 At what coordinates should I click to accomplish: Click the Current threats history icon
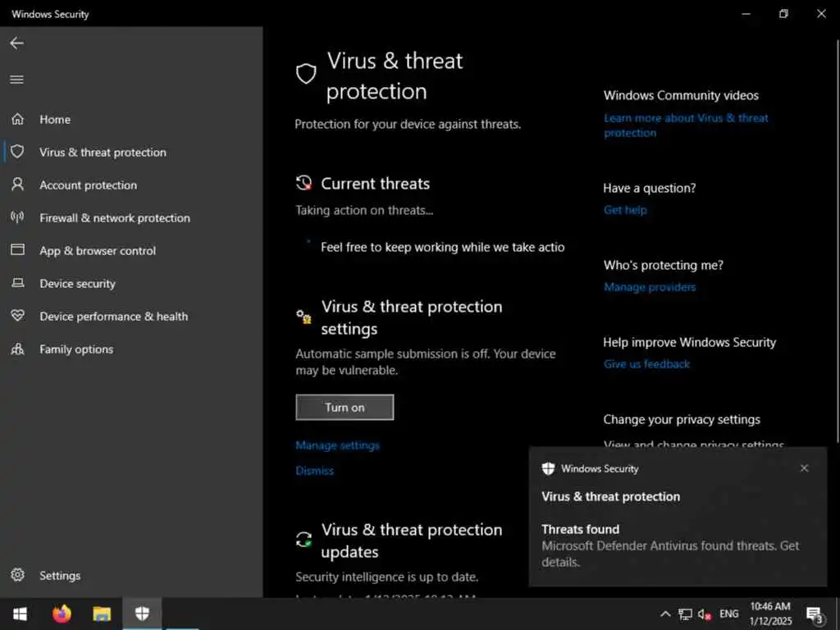point(304,183)
